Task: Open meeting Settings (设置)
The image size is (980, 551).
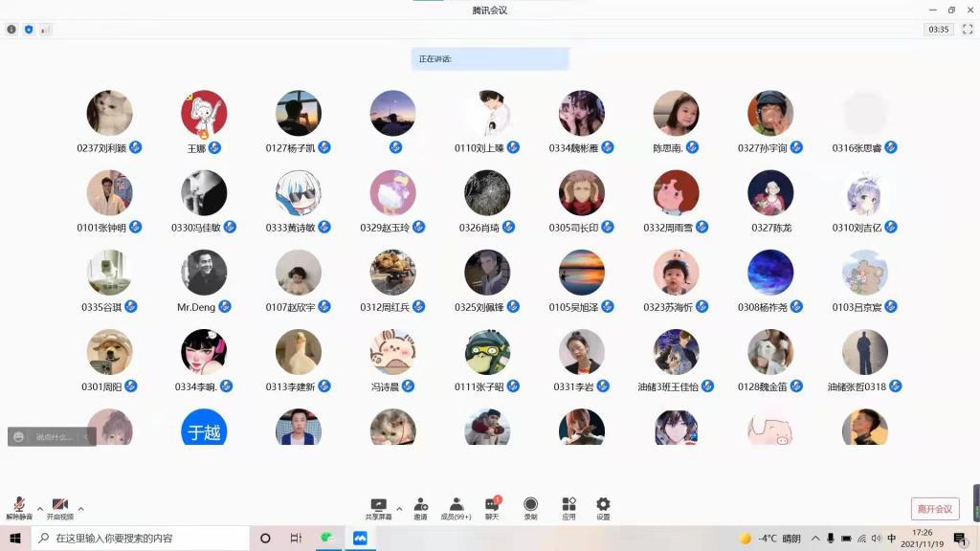Action: 603,508
